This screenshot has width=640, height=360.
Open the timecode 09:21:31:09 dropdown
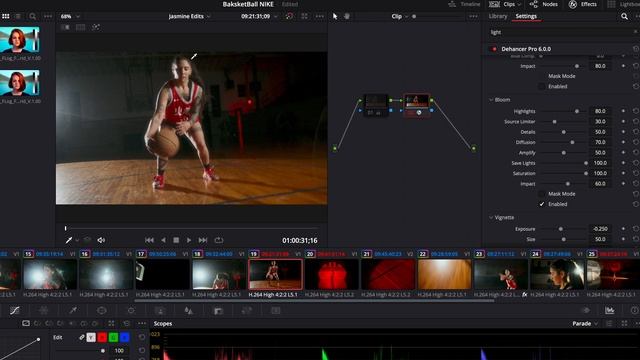click(259, 16)
